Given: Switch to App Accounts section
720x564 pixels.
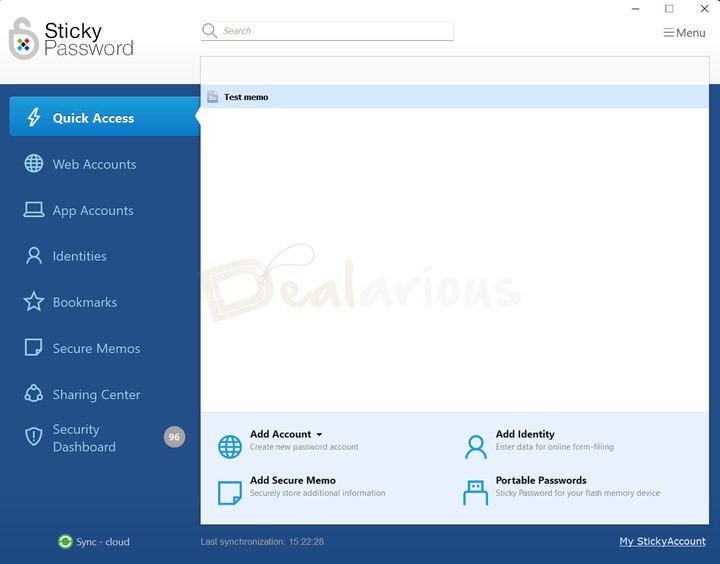Looking at the screenshot, I should tap(93, 210).
